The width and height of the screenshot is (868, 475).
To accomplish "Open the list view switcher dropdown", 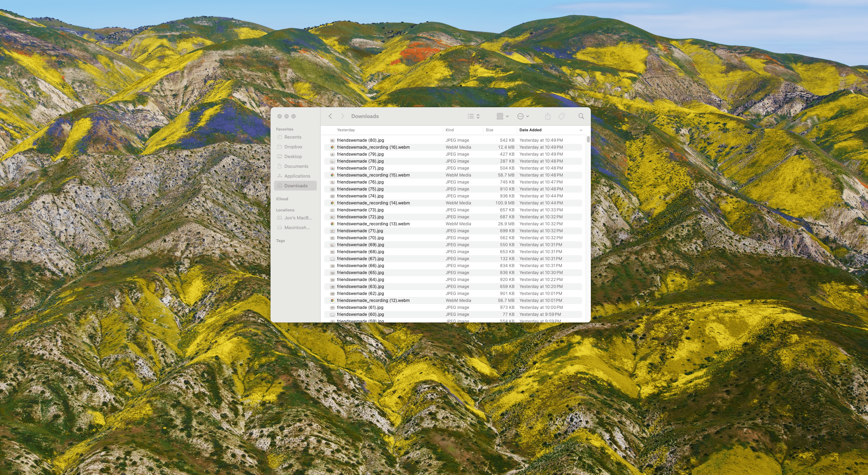I will tap(474, 116).
